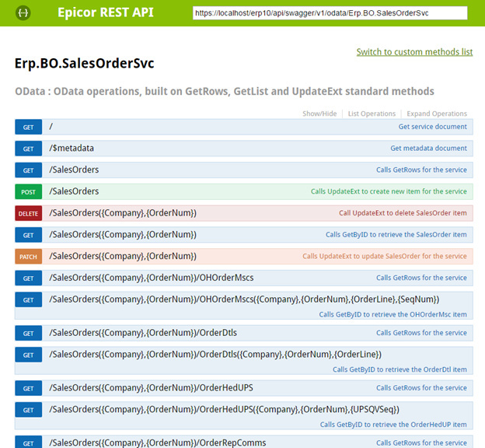Expand the /OrderRepComms endpoint path
The image size is (485, 448).
click(158, 443)
